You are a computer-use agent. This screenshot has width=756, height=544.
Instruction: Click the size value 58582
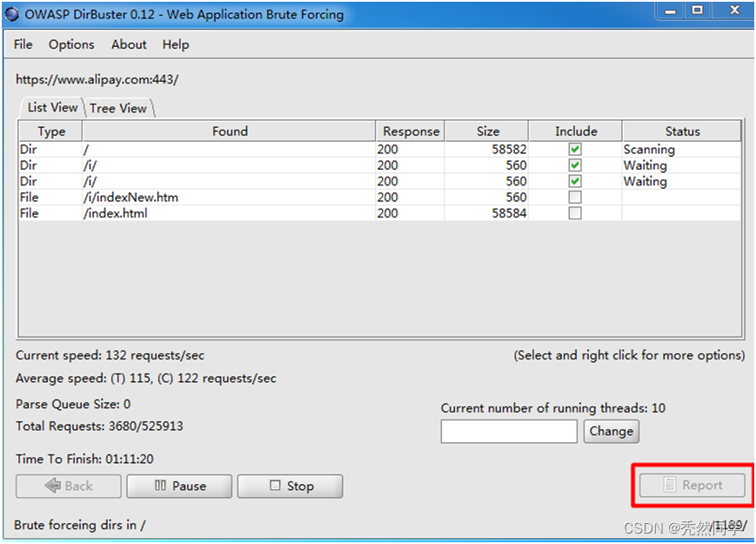click(x=509, y=149)
